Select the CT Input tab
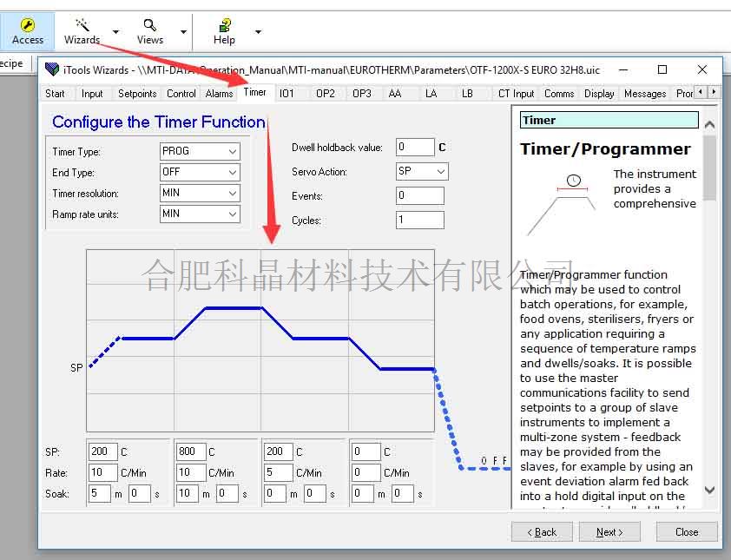The width and height of the screenshot is (731, 560). click(516, 94)
